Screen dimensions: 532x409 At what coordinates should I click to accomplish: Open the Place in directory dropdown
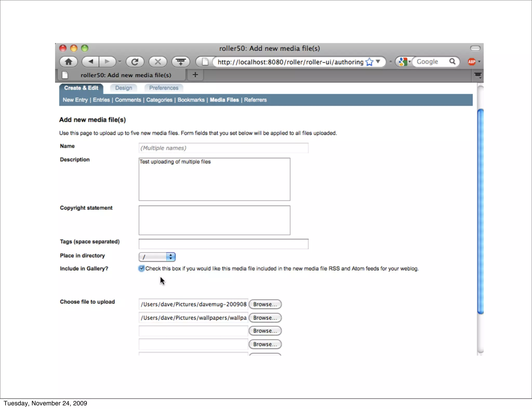point(157,257)
